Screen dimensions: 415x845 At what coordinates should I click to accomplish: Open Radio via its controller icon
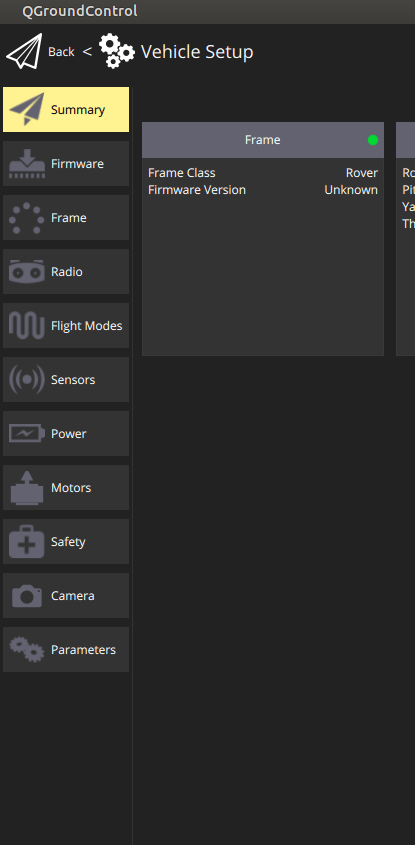[27, 272]
